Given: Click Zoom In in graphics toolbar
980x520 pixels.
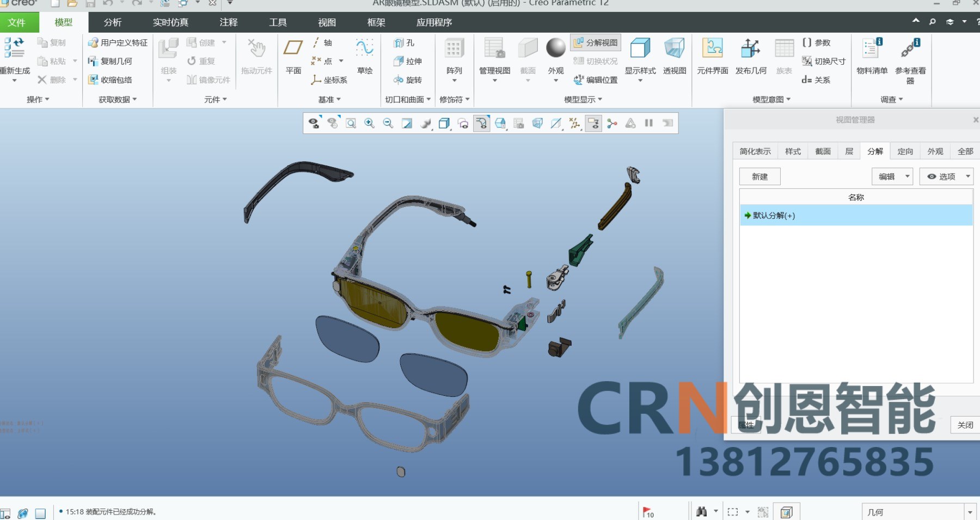Looking at the screenshot, I should (x=369, y=123).
